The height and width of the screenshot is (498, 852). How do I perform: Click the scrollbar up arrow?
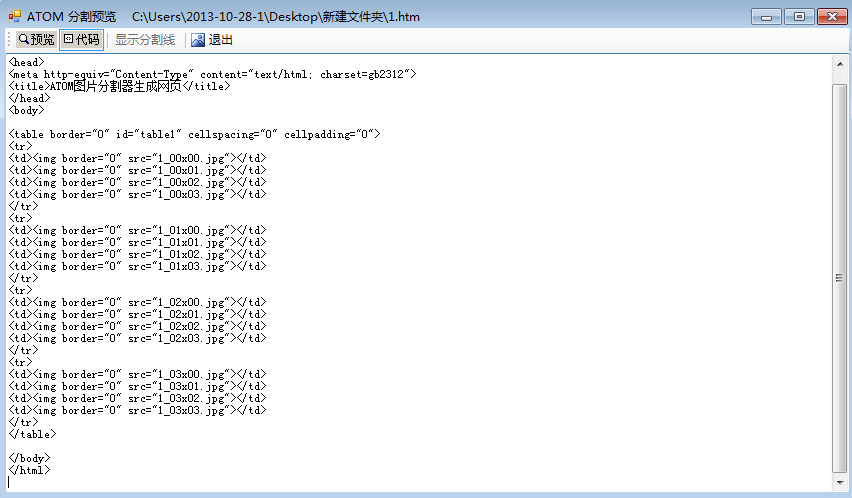[x=838, y=64]
